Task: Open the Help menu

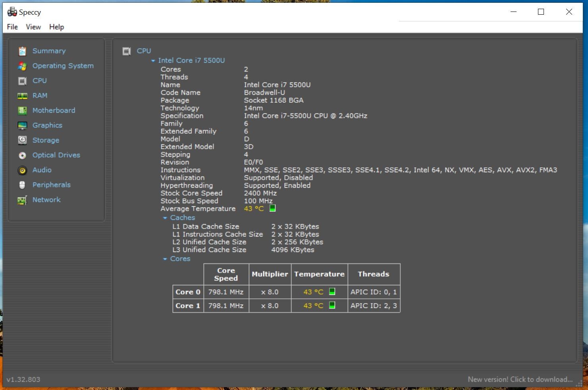Action: (x=56, y=27)
